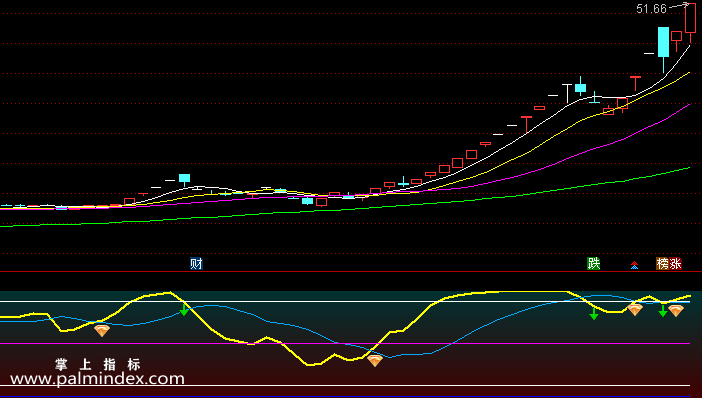Click the magenta horizontal line in indicator panel
702x398 pixels.
tap(345, 344)
